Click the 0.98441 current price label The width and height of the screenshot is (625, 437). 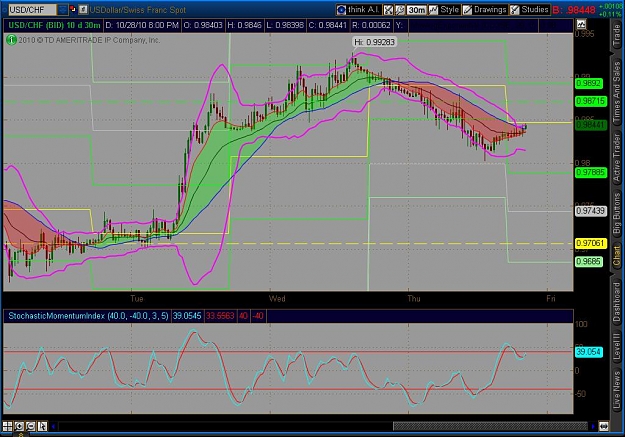tap(591, 125)
